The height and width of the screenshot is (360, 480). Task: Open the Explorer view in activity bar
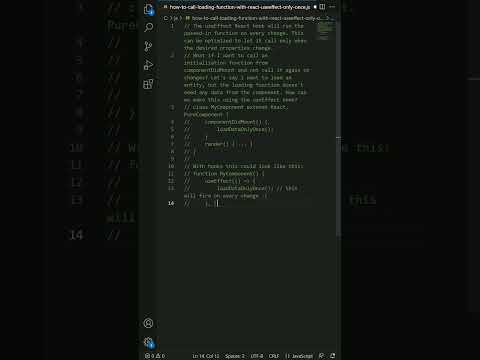[x=149, y=9]
